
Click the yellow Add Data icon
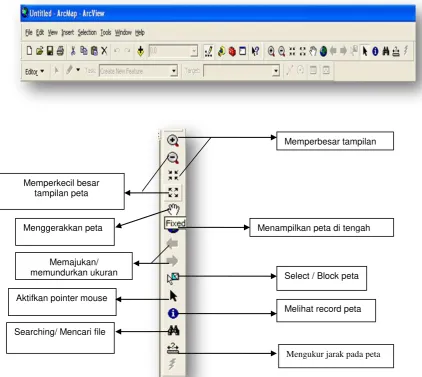[140, 51]
